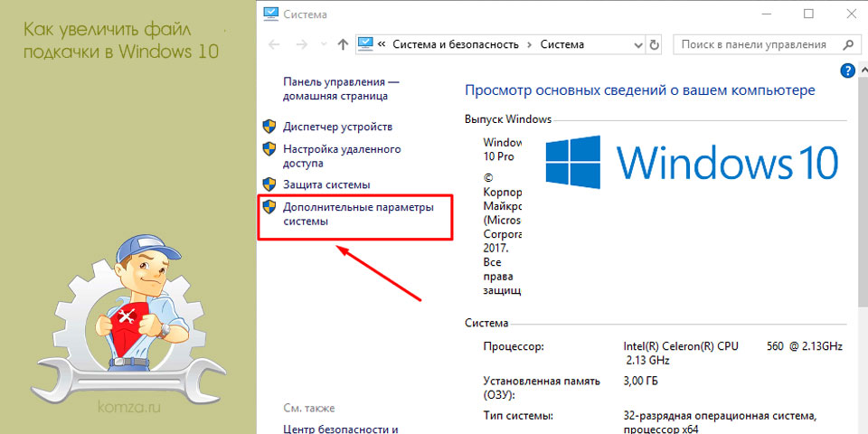
Task: Click the Система window title icon
Action: point(271,14)
